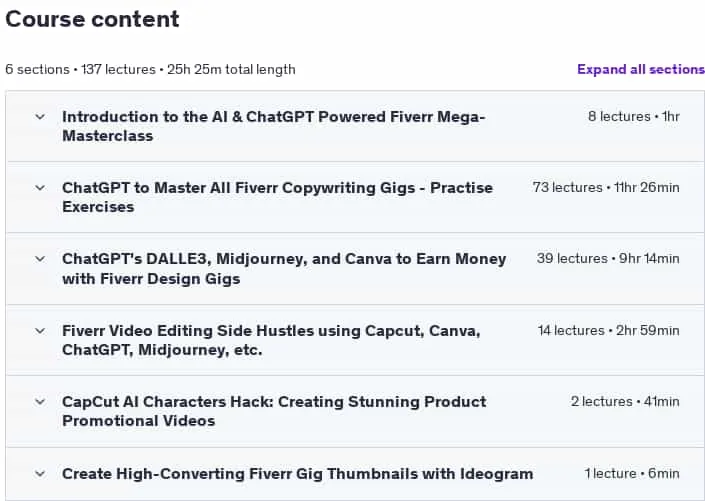Screen dimensions: 705x501
Task: Click the 39 lectures • 9hr 14min label
Action: [x=608, y=259]
